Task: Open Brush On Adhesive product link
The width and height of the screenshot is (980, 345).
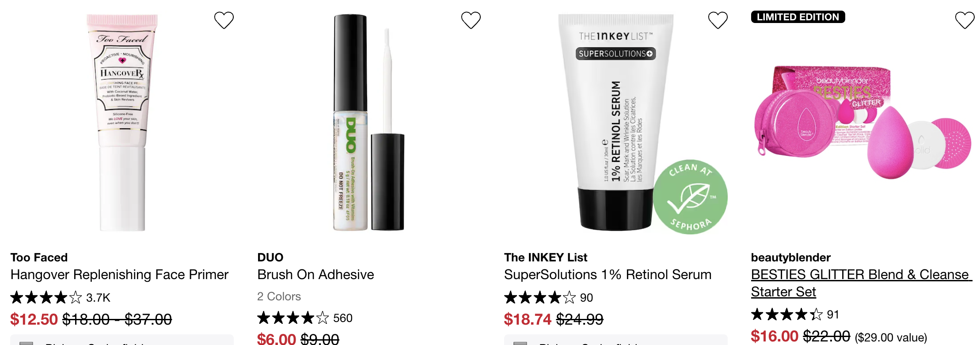Action: 315,275
